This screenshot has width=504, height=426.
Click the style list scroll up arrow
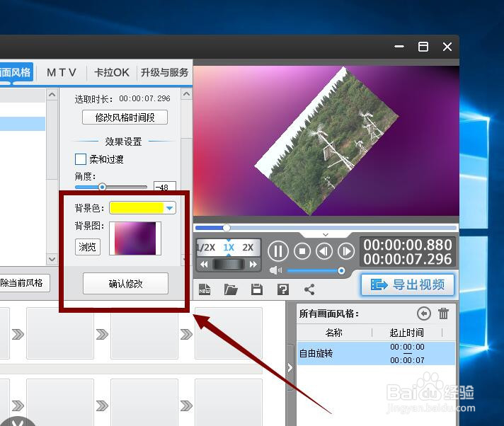[x=52, y=94]
